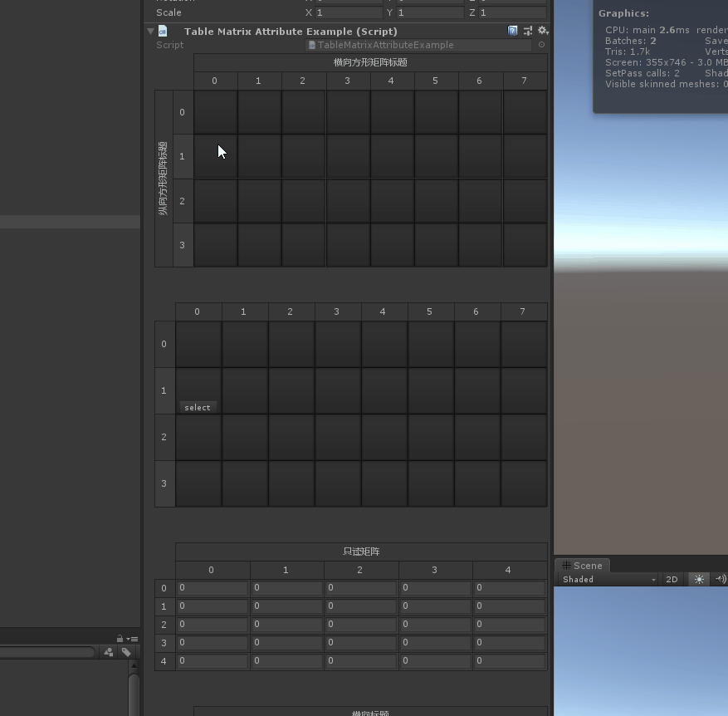
Task: Open the object picker beside the Script field
Action: [x=540, y=45]
